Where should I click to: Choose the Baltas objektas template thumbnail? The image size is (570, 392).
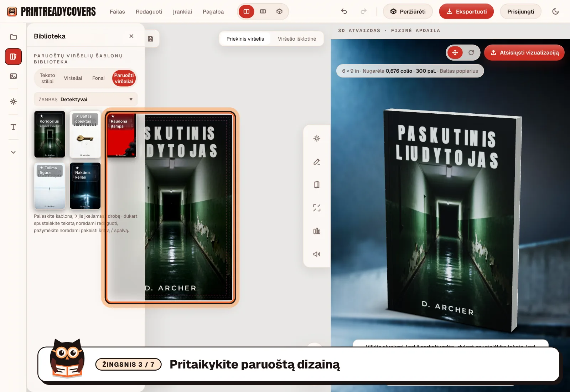coord(85,134)
